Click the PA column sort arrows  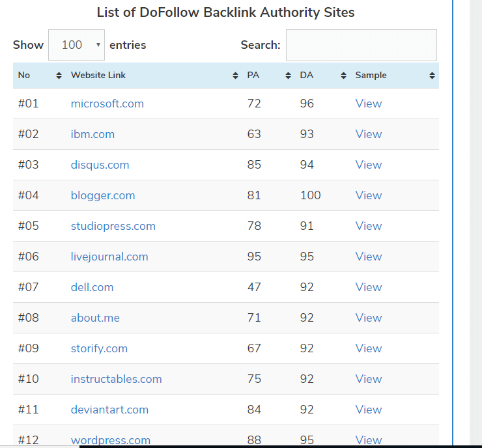tap(288, 76)
